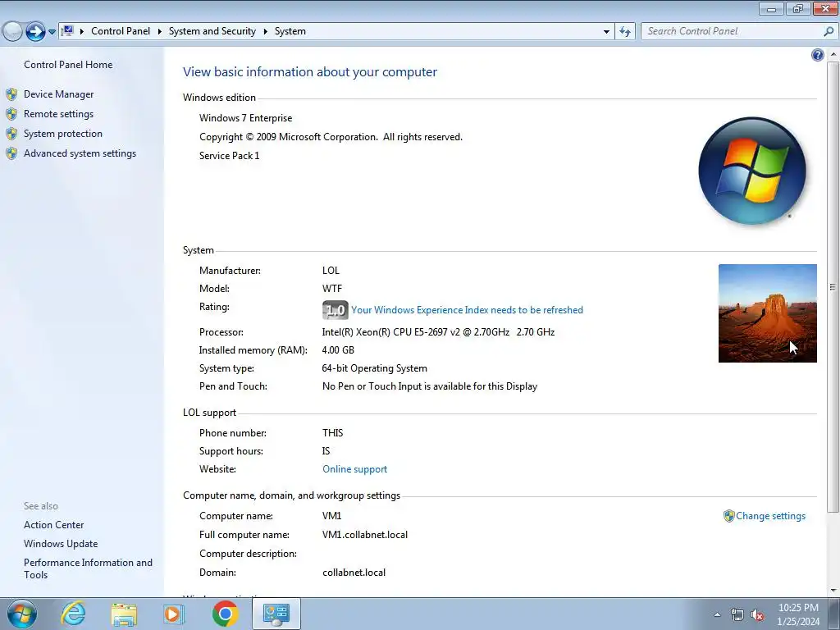Click the search magnifier icon

[x=829, y=31]
